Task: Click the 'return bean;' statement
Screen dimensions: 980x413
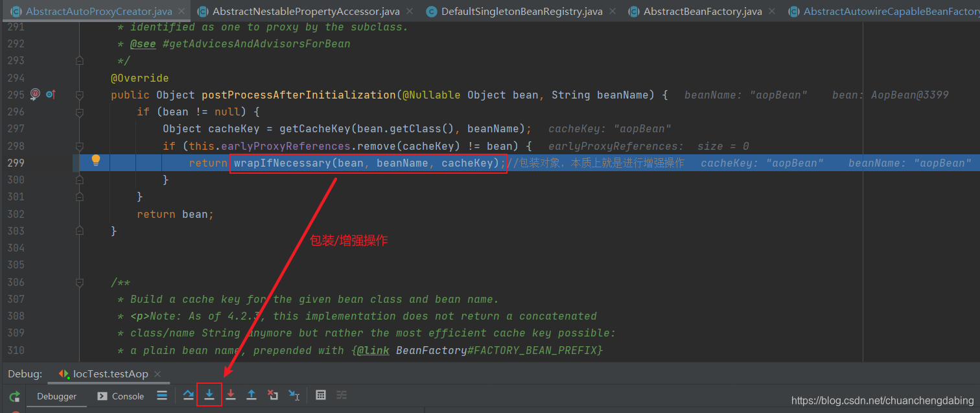Action: (175, 214)
